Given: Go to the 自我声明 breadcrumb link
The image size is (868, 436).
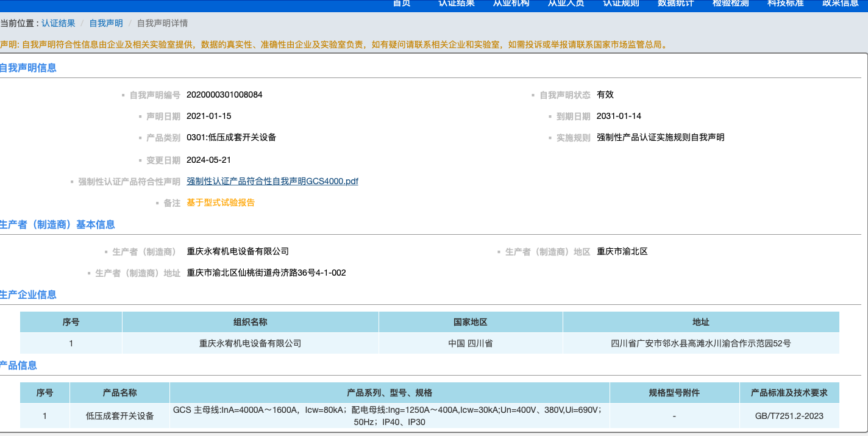Looking at the screenshot, I should [x=106, y=23].
